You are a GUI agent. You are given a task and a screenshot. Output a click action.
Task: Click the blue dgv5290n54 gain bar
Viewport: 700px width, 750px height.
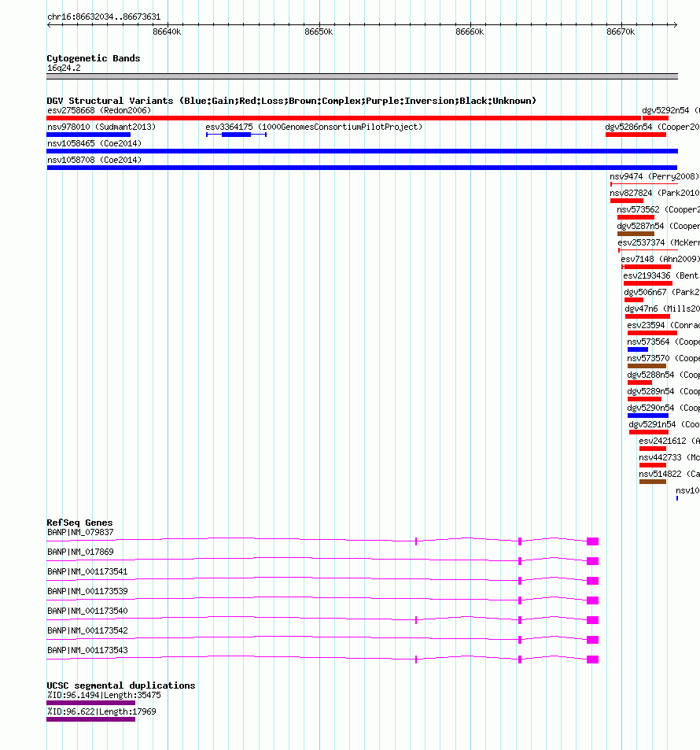(648, 416)
